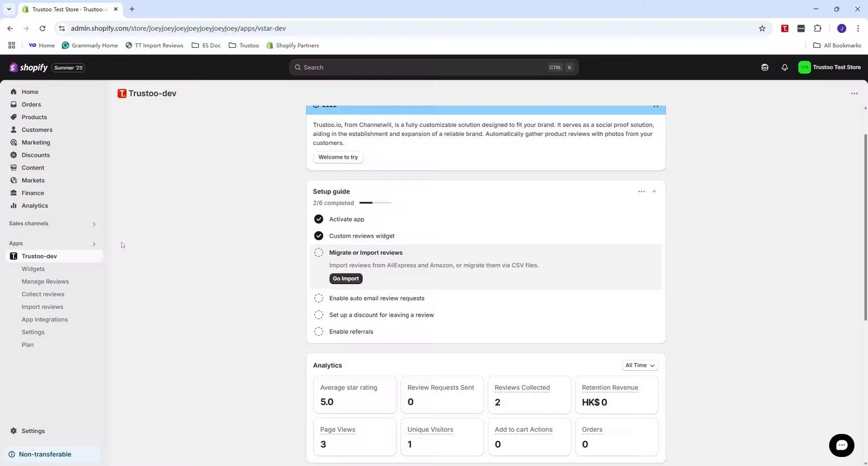This screenshot has height=466, width=868.
Task: Open the Settings gear at sidebar bottom
Action: (x=13, y=431)
